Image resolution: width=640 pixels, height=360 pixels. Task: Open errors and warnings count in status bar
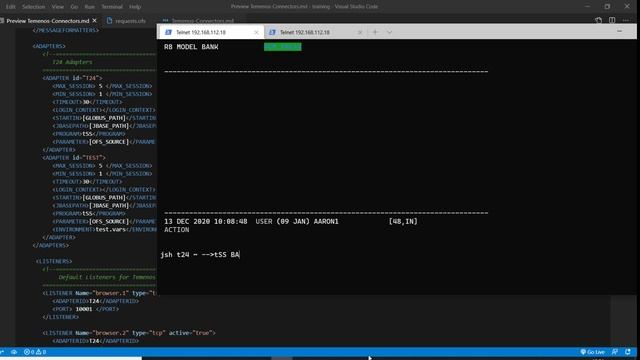[35, 352]
